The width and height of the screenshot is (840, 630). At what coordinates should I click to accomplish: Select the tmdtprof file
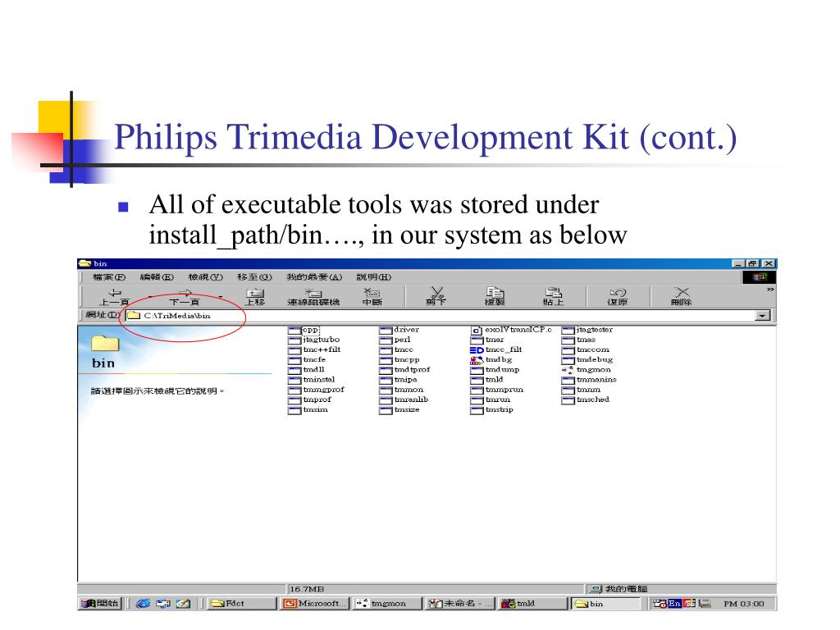tap(405, 370)
